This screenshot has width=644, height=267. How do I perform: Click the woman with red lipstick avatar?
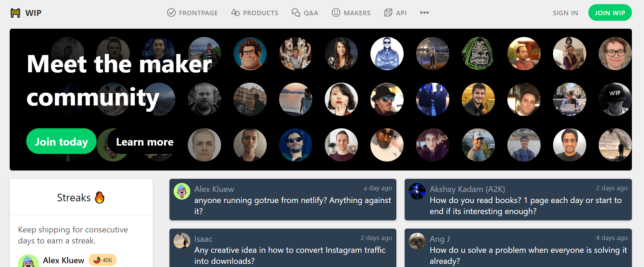click(x=341, y=99)
